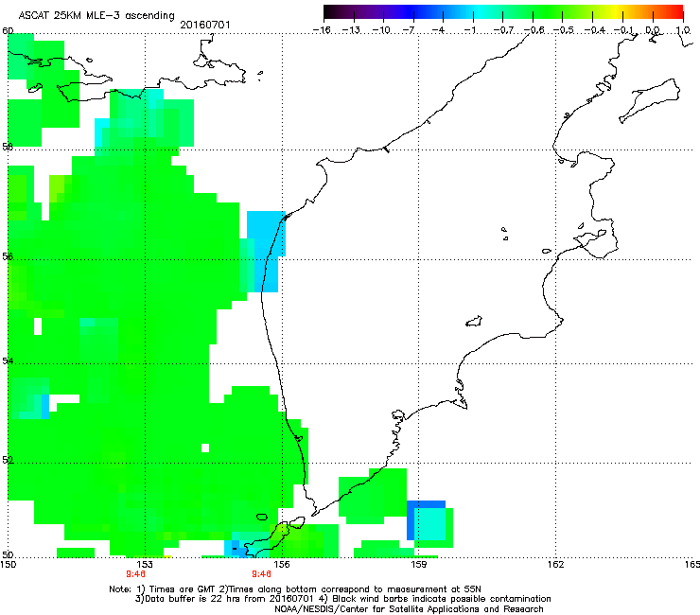Click the colorbar label "-16"
Viewport: 700px width, 615px height.
pyautogui.click(x=322, y=30)
